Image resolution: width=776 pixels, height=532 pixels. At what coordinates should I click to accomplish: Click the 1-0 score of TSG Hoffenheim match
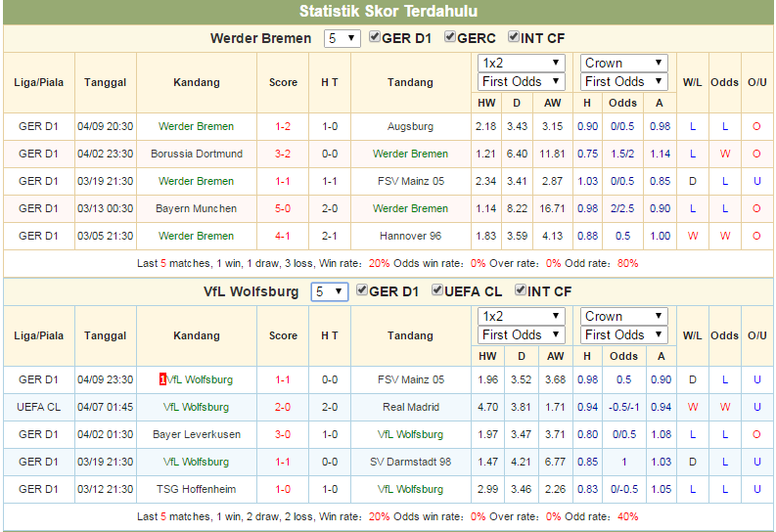pos(283,489)
